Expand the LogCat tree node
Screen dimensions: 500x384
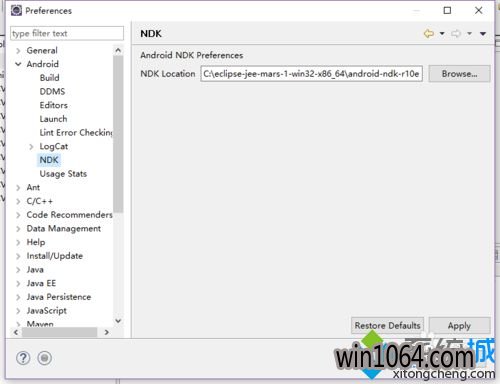tap(31, 147)
